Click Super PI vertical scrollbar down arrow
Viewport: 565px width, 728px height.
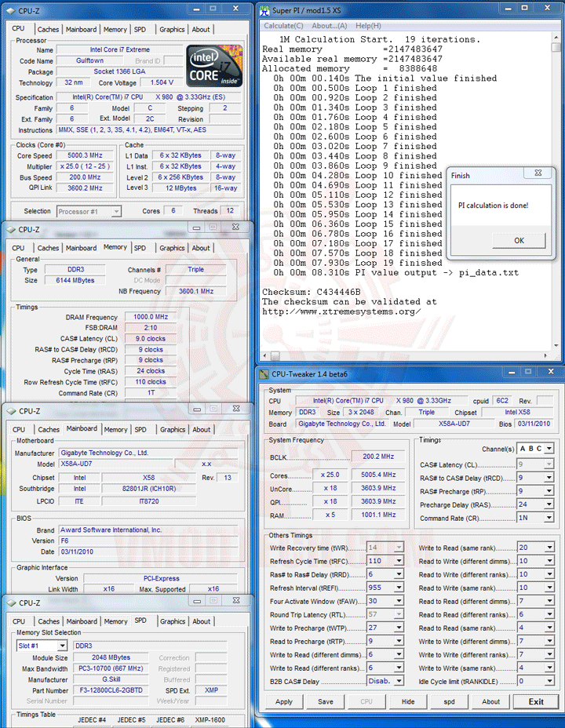click(x=556, y=345)
